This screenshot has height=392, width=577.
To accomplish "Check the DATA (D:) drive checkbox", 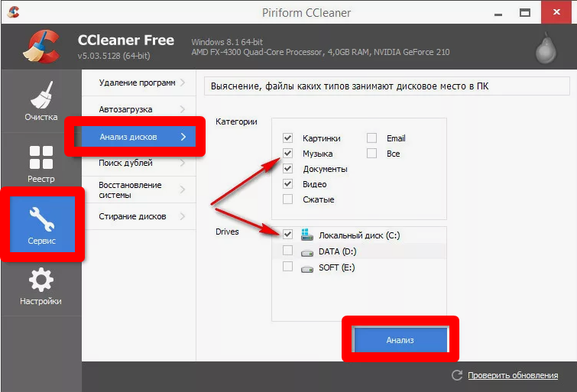I will (288, 251).
